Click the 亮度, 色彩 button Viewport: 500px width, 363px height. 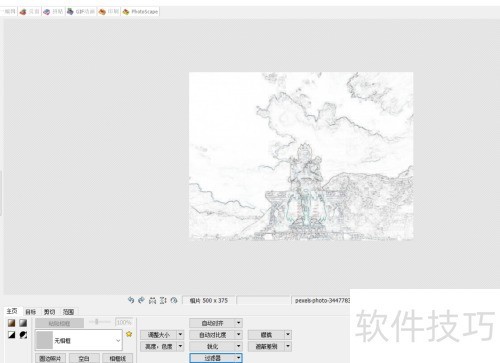point(158,346)
